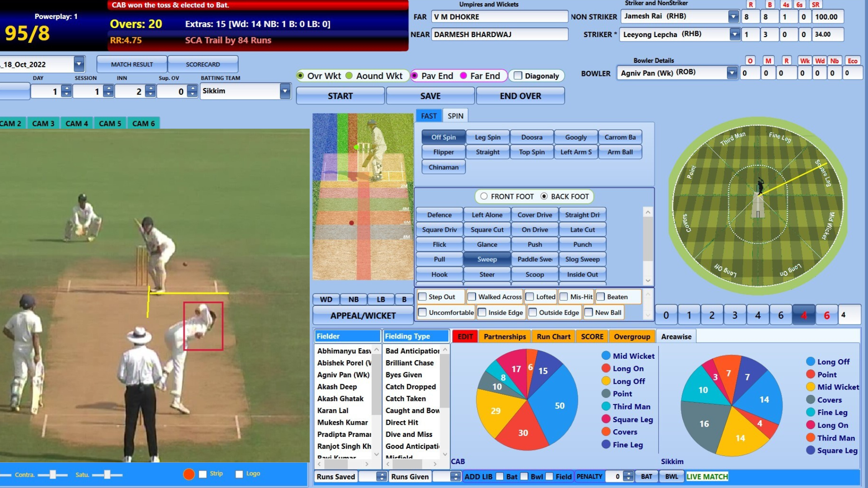Check the Diagonaly option
Screen dimensions: 868x488
pyautogui.click(x=518, y=75)
